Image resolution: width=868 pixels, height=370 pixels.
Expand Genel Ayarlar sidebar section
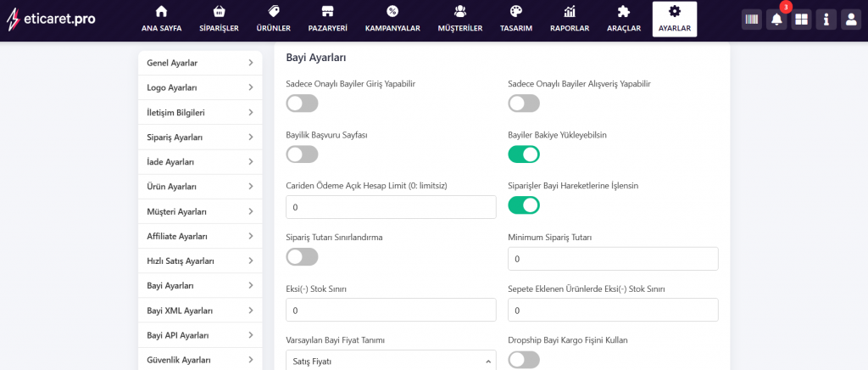(x=199, y=63)
